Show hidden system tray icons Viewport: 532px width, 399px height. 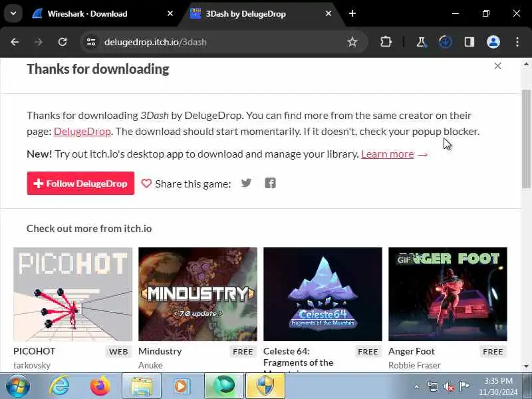point(417,386)
